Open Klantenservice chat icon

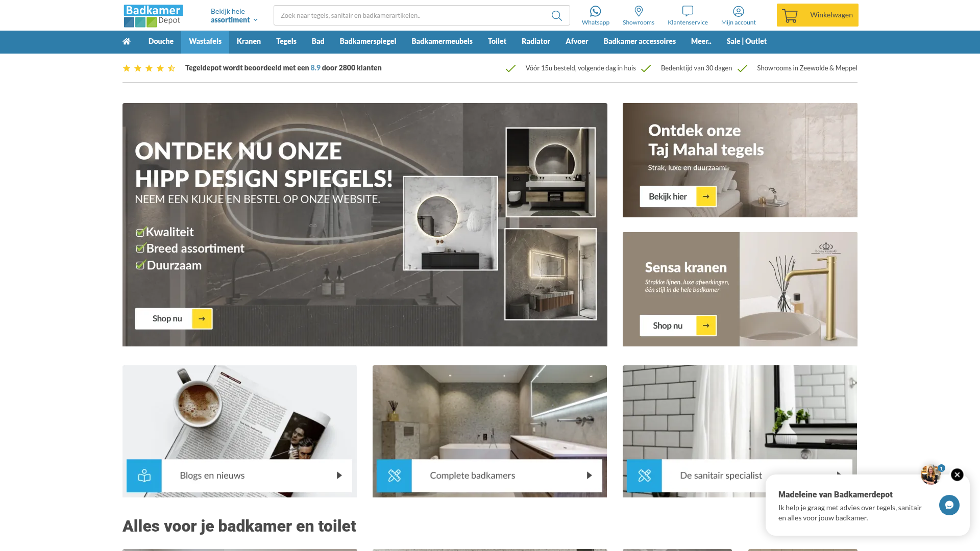click(688, 11)
